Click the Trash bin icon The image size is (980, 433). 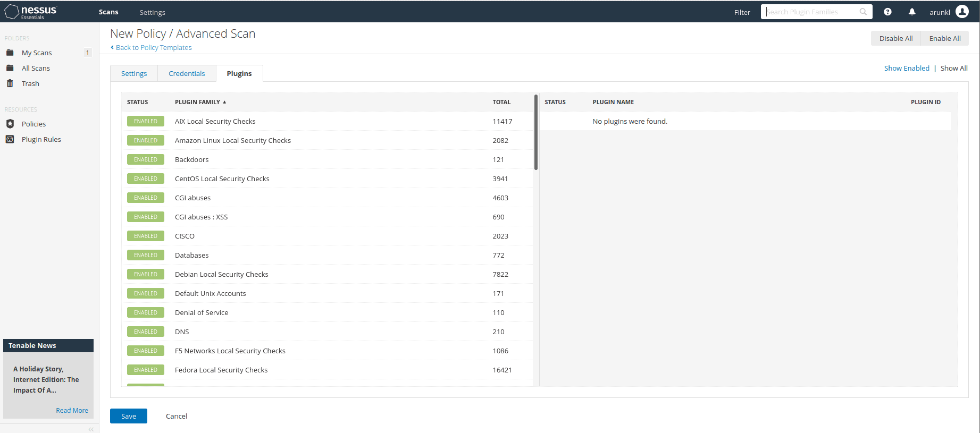pos(10,83)
